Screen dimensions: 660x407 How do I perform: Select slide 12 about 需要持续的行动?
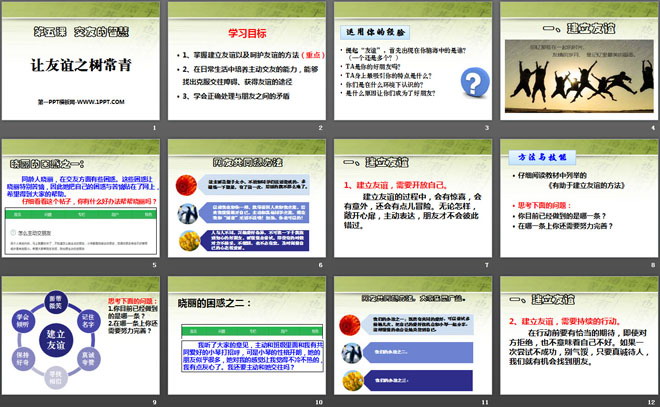point(579,335)
